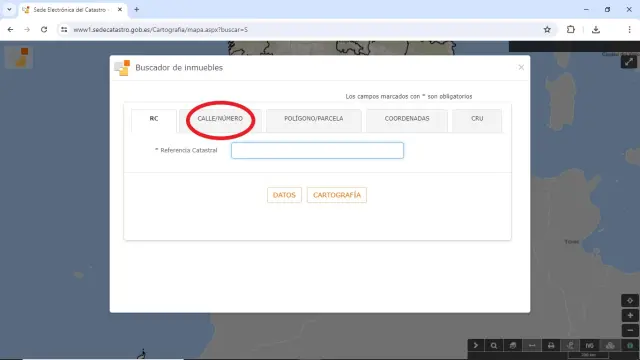The image size is (640, 360).
Task: Switch to the CALLE/NÚMERO tab
Action: [220, 120]
